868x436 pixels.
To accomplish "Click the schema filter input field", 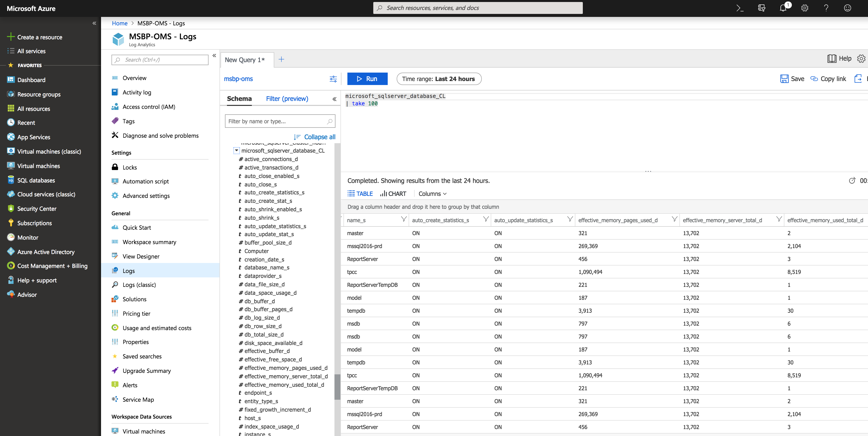I will click(x=276, y=121).
